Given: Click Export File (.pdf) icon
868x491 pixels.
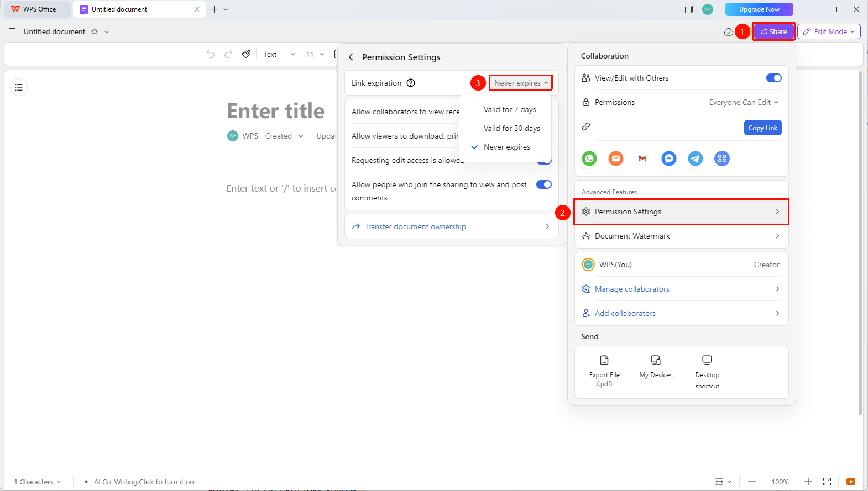Looking at the screenshot, I should point(604,360).
